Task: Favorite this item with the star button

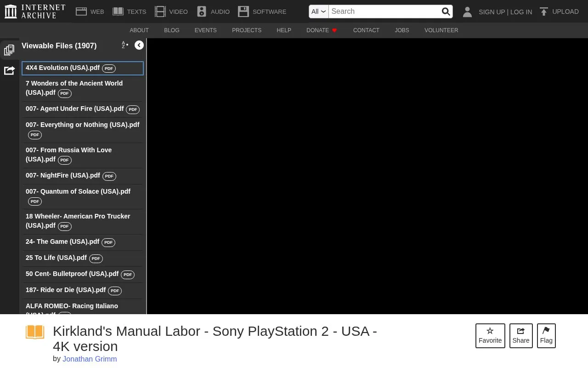Action: 490,336
